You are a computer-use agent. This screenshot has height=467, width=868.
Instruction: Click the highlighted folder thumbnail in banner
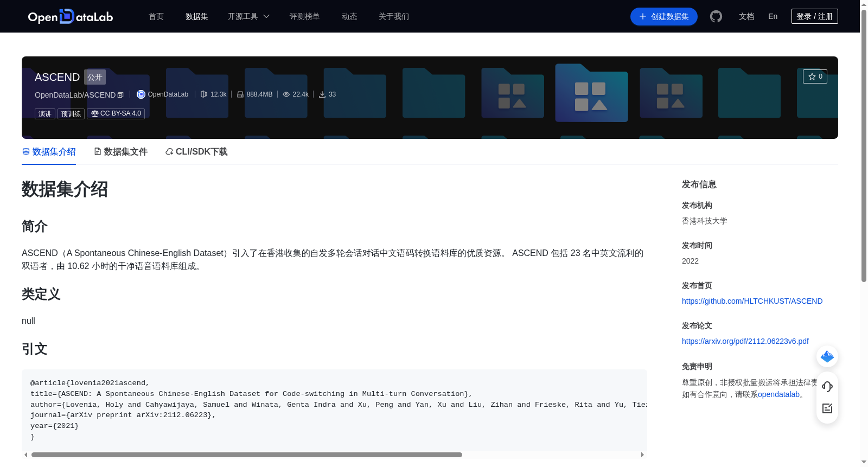click(x=591, y=93)
